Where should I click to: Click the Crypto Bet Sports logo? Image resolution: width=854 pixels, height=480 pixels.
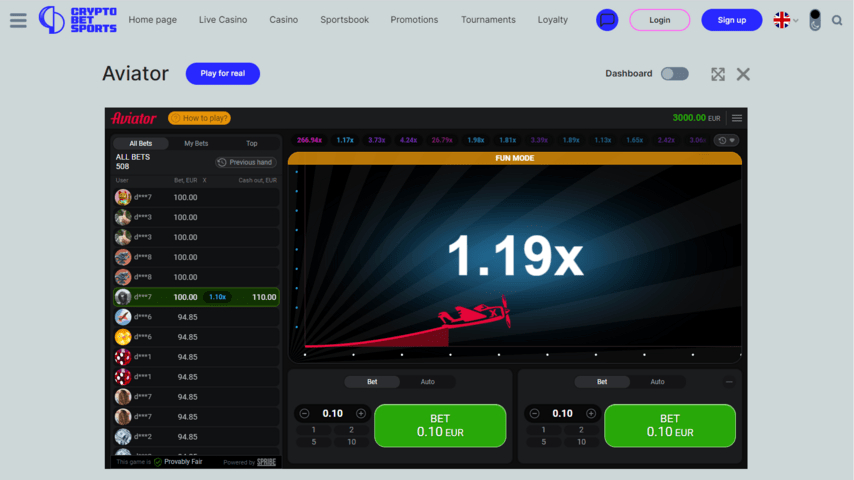[x=77, y=20]
